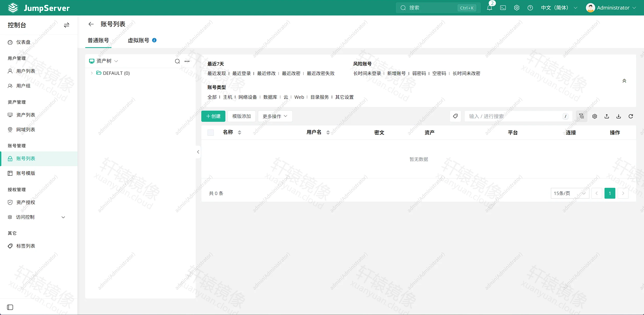644x315 pixels.
Task: Filter by 弱密码 risk accounts
Action: [x=419, y=73]
